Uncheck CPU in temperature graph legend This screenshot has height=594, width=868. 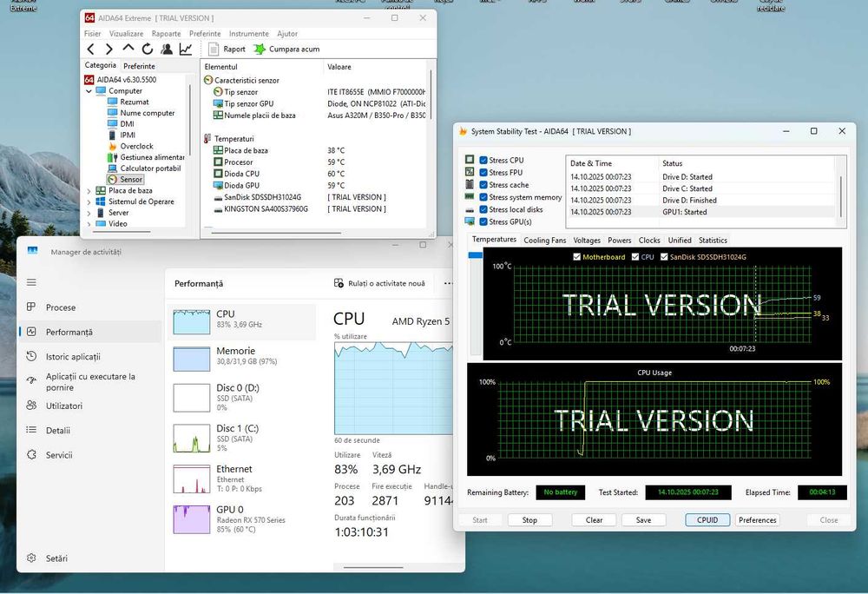(x=635, y=257)
